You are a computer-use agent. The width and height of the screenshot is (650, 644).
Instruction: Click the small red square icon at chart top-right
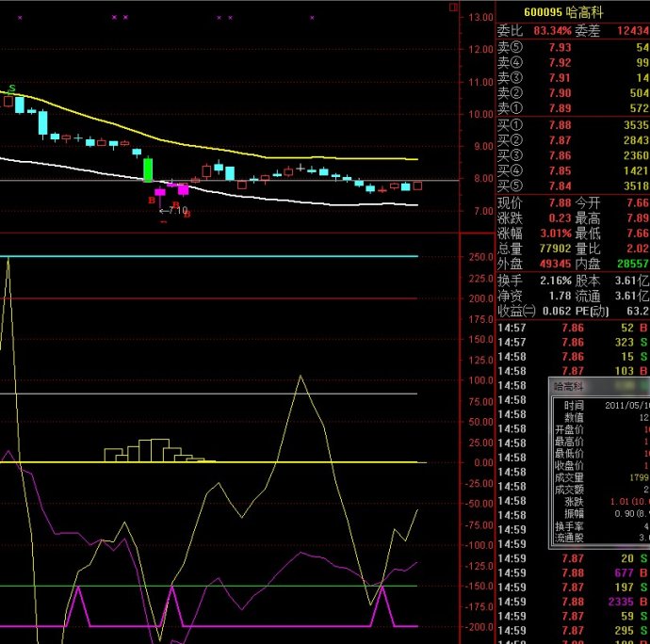453,7
